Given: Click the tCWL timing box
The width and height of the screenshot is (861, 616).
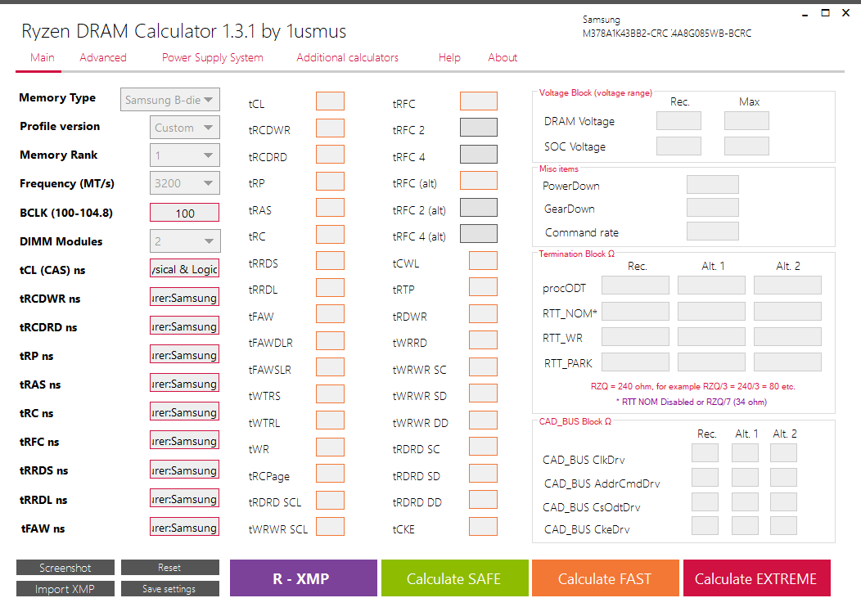Looking at the screenshot, I should 483,261.
